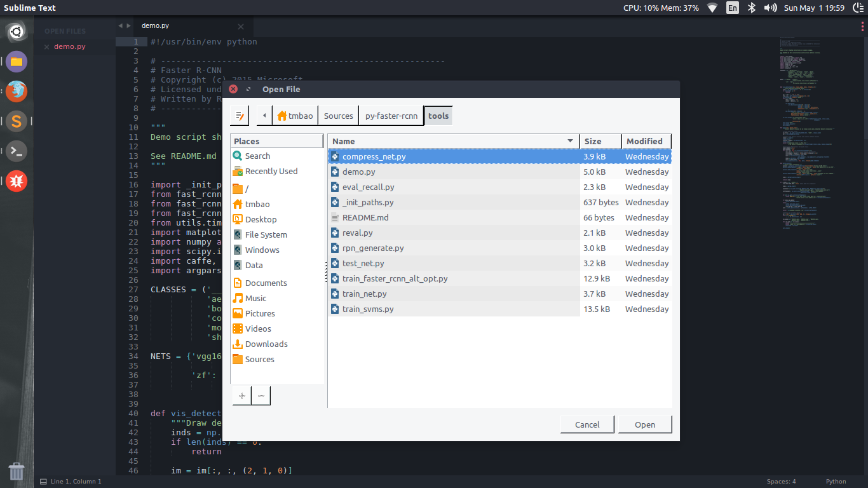Click the Search magnifier in Places

238,156
